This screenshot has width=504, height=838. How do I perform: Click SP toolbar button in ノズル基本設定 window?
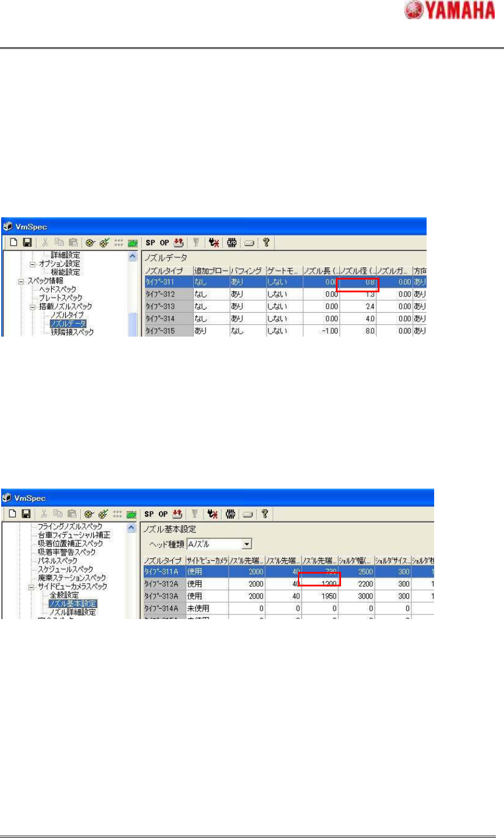[x=150, y=514]
